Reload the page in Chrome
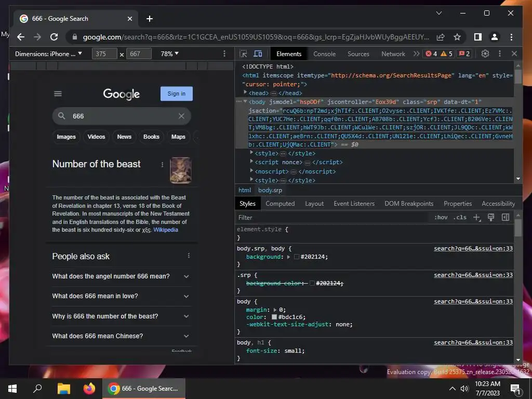Image resolution: width=532 pixels, height=399 pixels. (x=54, y=37)
